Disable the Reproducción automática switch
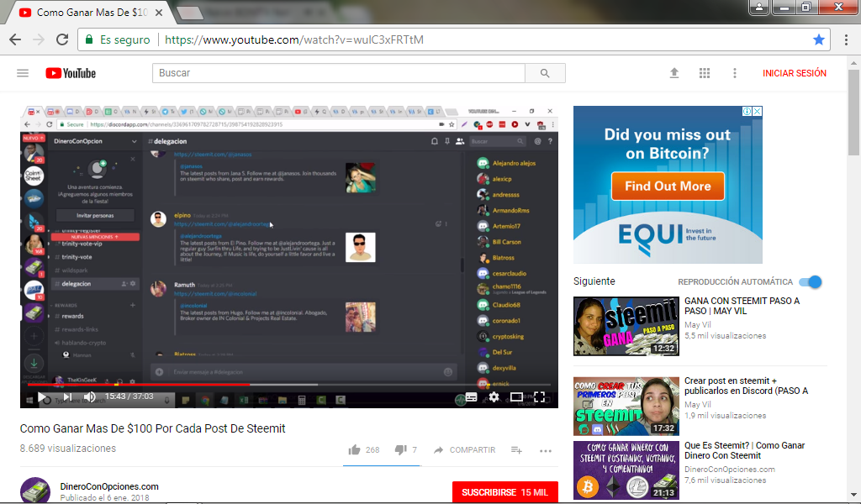Viewport: 861px width, 504px height. (x=811, y=282)
